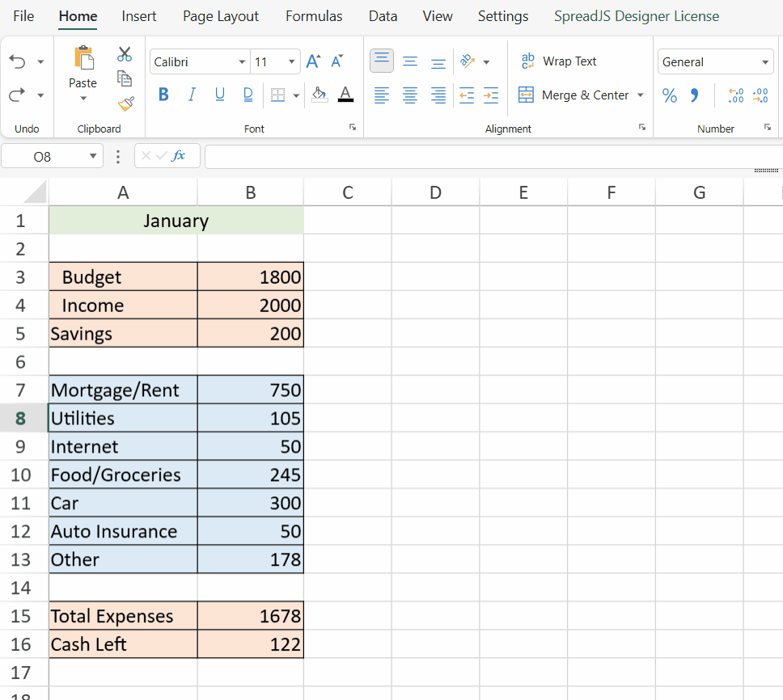Open the Undo history dropdown arrow
The image size is (783, 700).
(x=41, y=62)
